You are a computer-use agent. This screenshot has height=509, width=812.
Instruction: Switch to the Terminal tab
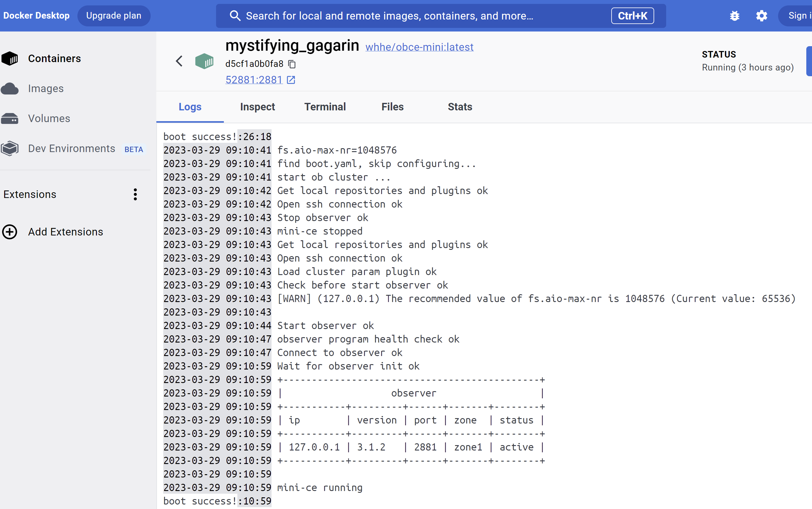tap(325, 107)
